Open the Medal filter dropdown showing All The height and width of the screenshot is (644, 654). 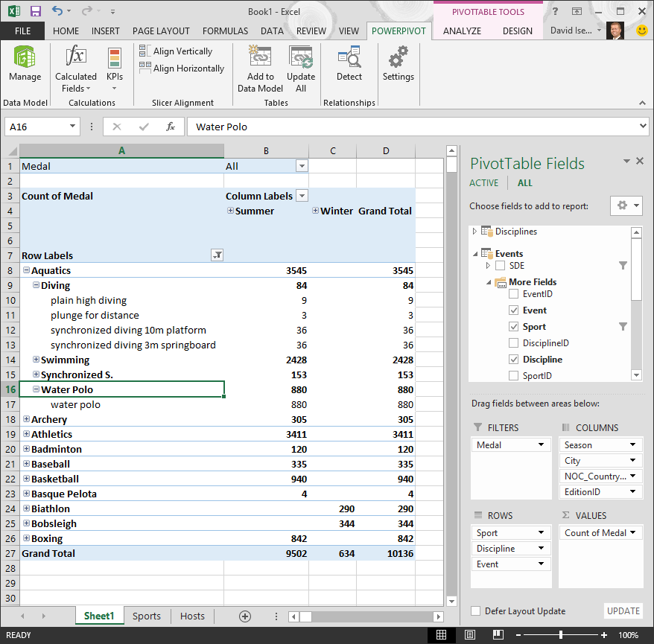pyautogui.click(x=301, y=165)
